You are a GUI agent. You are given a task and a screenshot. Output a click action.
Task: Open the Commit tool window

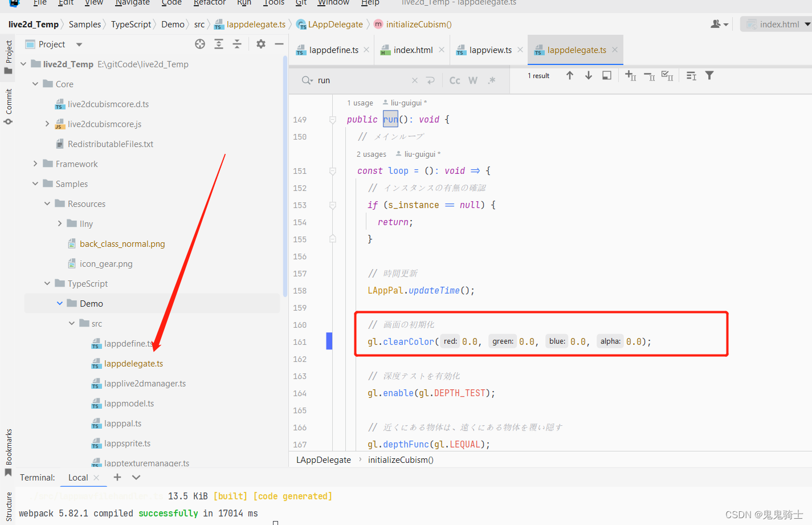coord(9,107)
